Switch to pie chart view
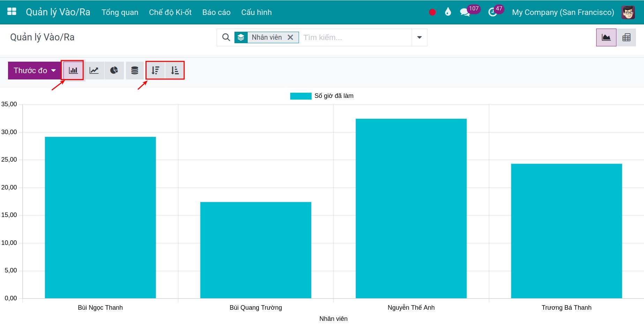The image size is (644, 324). click(114, 70)
